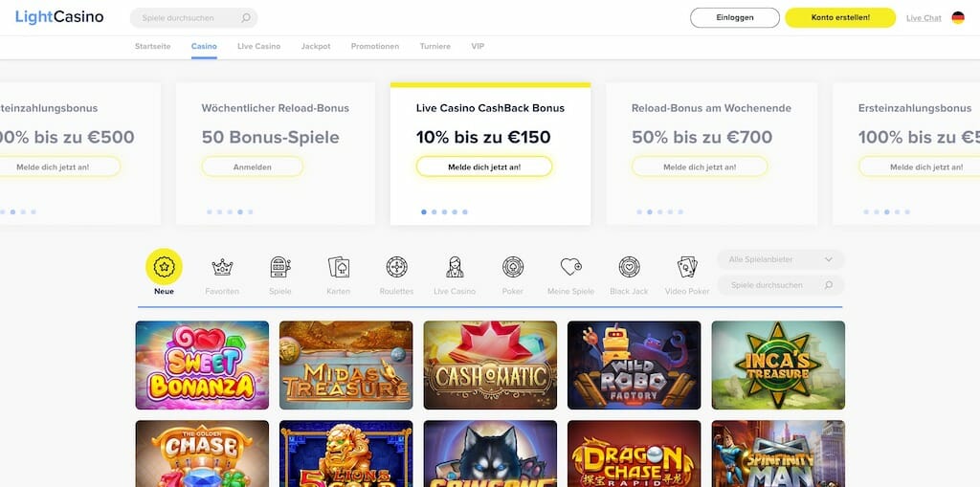Select second carousel dot on weekend Reload-Bonus card

pyautogui.click(x=650, y=212)
